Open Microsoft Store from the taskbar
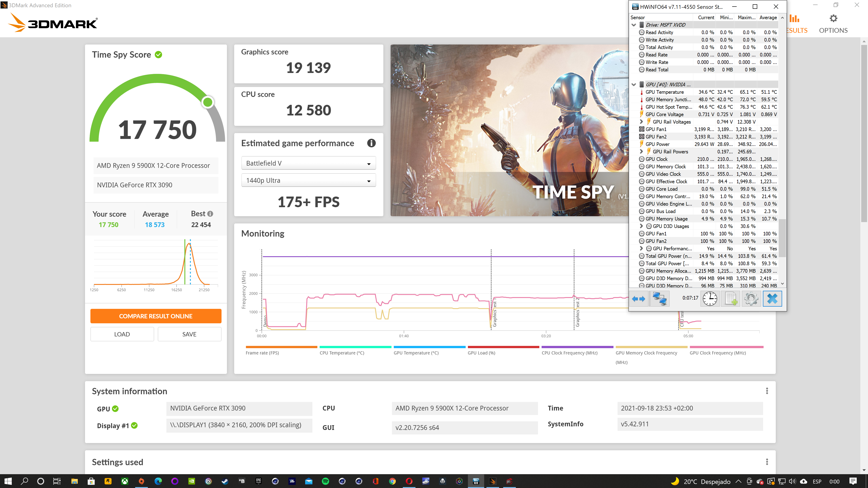 coord(91,481)
